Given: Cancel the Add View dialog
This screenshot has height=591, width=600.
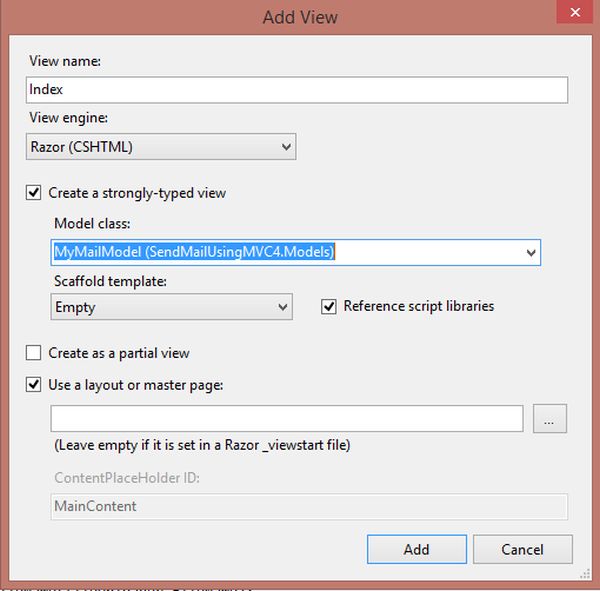Looking at the screenshot, I should point(522,549).
